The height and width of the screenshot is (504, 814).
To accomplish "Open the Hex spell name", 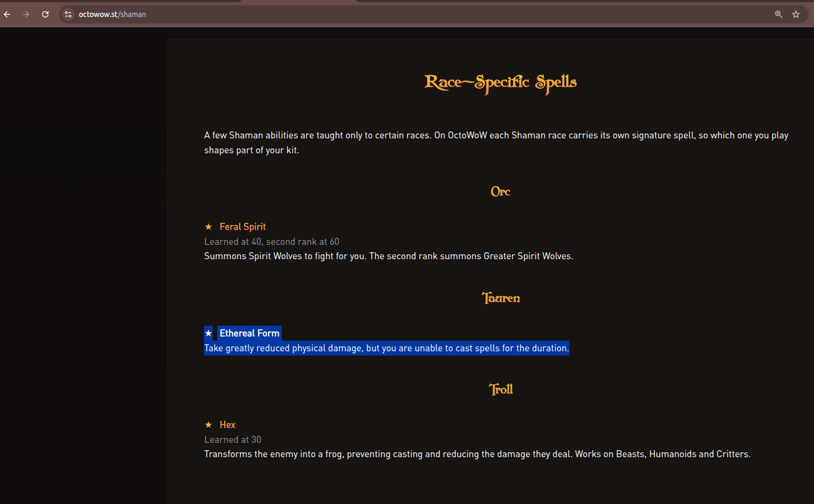I will (227, 425).
